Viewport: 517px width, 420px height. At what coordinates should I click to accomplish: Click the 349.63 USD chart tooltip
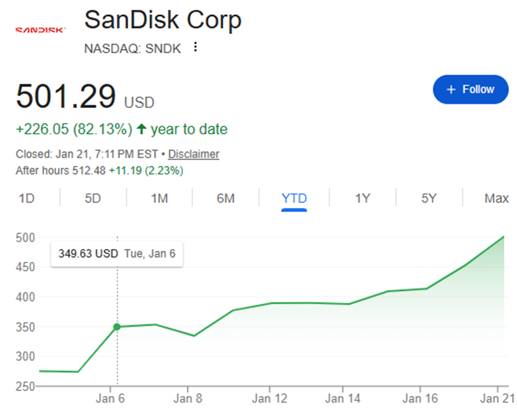(117, 253)
